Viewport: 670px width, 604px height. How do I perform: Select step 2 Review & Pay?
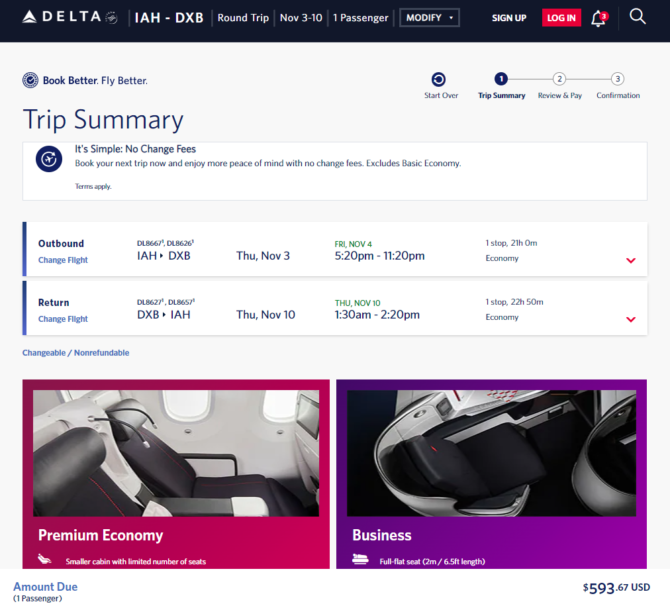pos(559,79)
